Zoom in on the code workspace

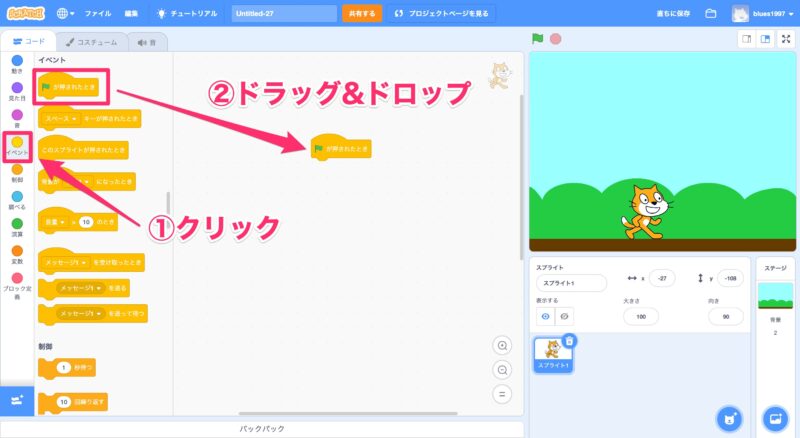pos(503,346)
